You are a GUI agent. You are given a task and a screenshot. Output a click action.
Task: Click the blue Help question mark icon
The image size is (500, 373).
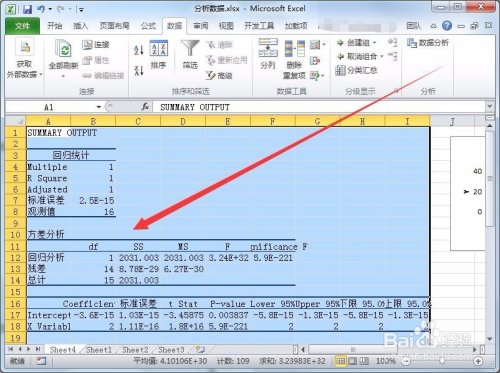point(447,26)
